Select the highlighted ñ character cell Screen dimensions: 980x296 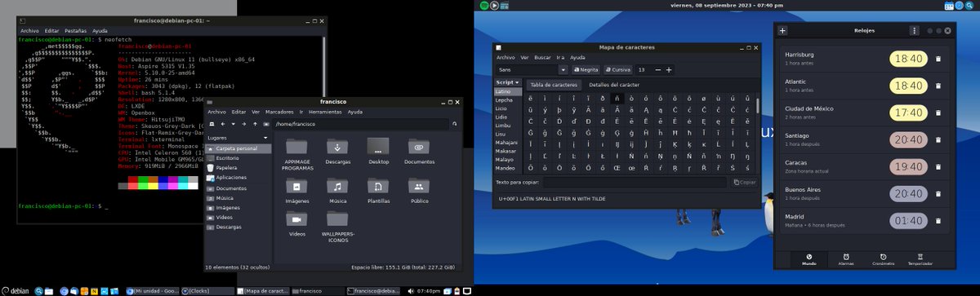tap(618, 98)
